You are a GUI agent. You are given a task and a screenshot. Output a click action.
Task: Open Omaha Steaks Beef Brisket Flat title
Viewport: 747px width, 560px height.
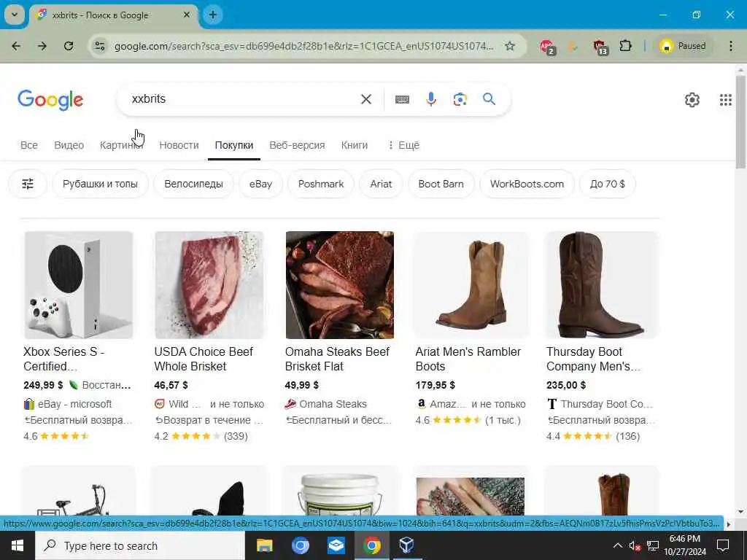337,359
